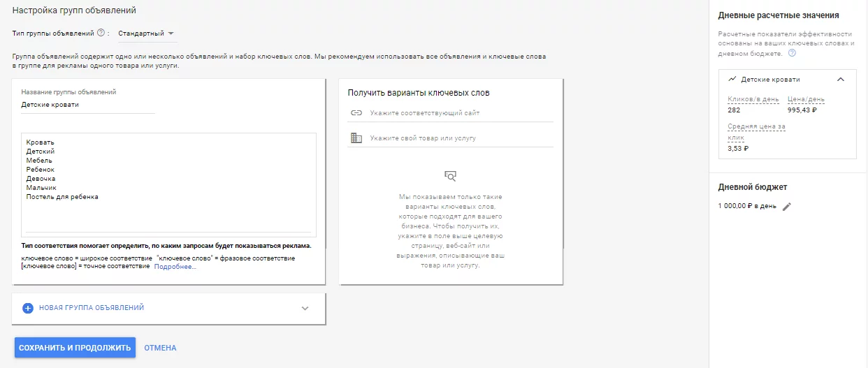Click keyword Детский in the list

tap(40, 152)
